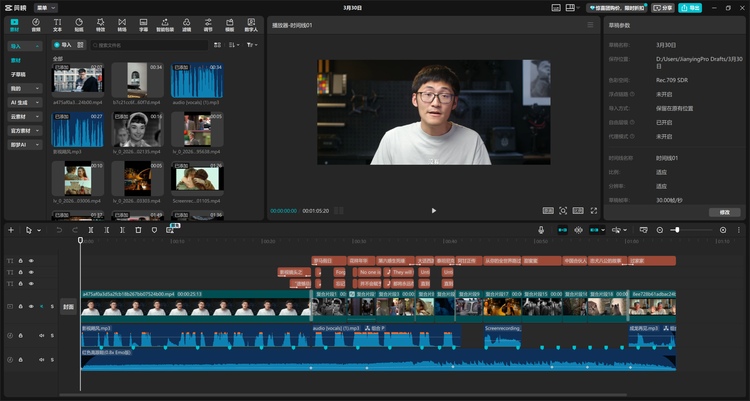The image size is (750, 401).
Task: Click the 修改 button in draft parameters
Action: (725, 212)
